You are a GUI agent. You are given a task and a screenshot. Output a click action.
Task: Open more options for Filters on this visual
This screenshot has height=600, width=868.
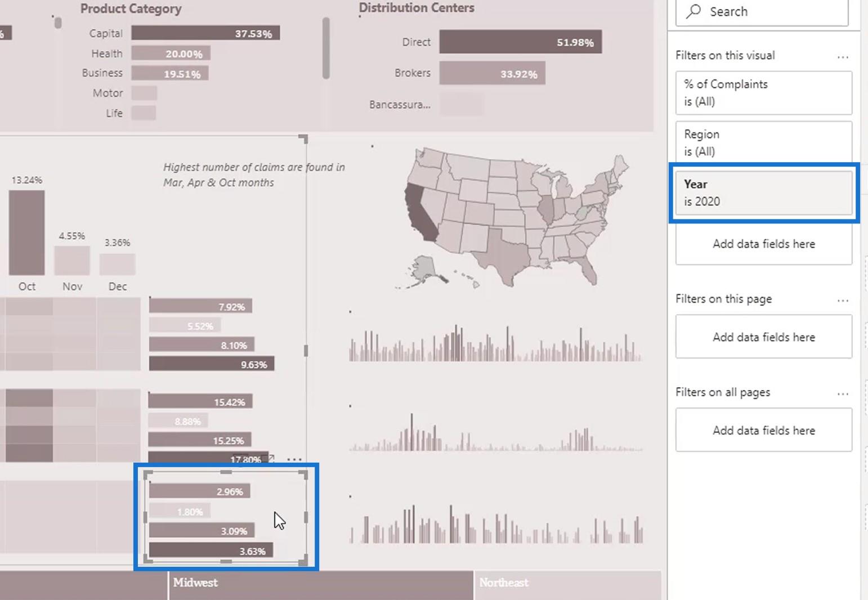[843, 56]
